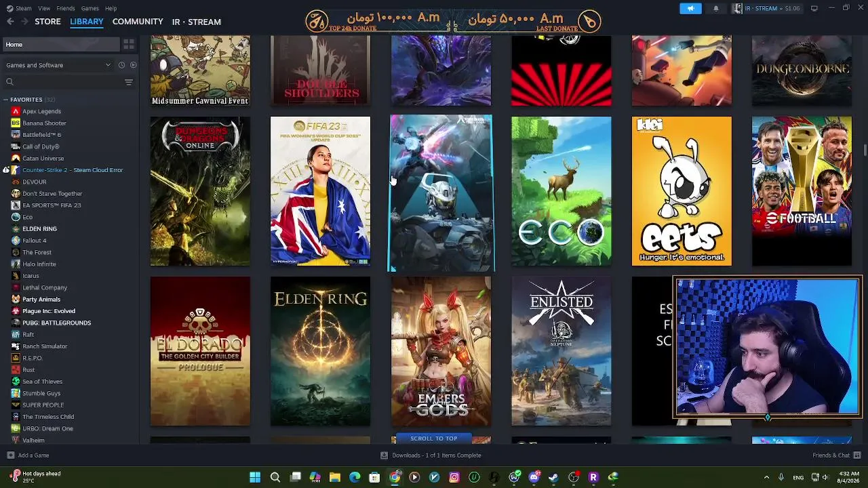This screenshot has width=868, height=488.
Task: Switch to the COMMUNITY tab
Action: (x=138, y=22)
